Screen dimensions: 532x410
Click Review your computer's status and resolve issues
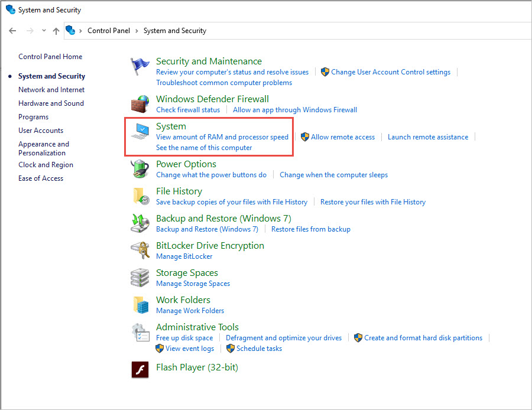tap(232, 72)
